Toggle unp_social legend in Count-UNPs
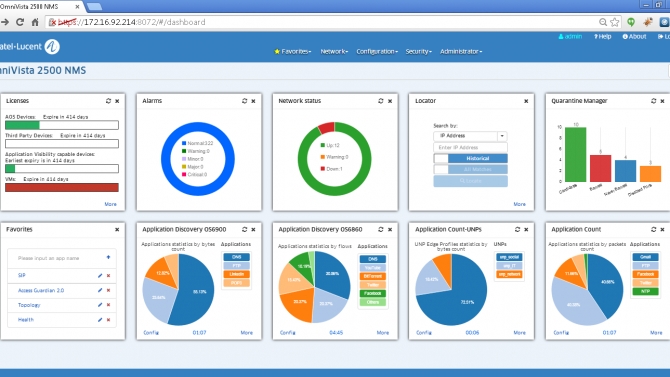This screenshot has width=670, height=377. pyautogui.click(x=509, y=257)
